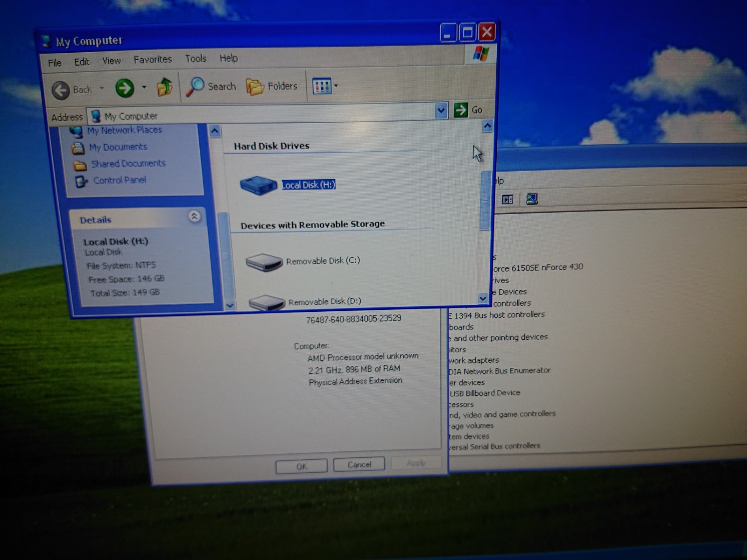Click the file list scroll down arrow
Viewport: 747px width, 560px height.
[483, 298]
